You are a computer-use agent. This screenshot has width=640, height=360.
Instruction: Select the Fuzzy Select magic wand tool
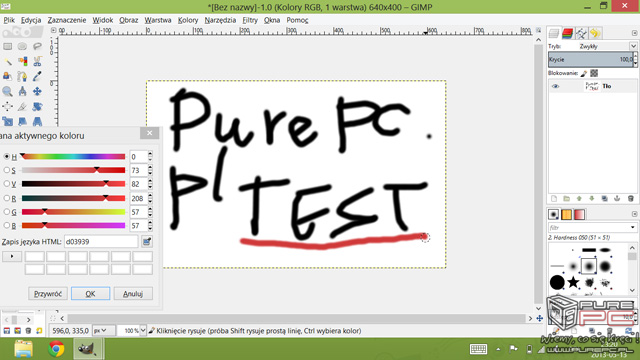point(7,62)
